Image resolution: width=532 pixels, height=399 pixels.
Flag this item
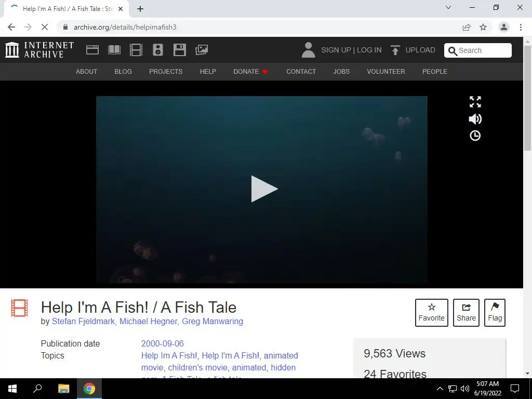click(x=495, y=312)
